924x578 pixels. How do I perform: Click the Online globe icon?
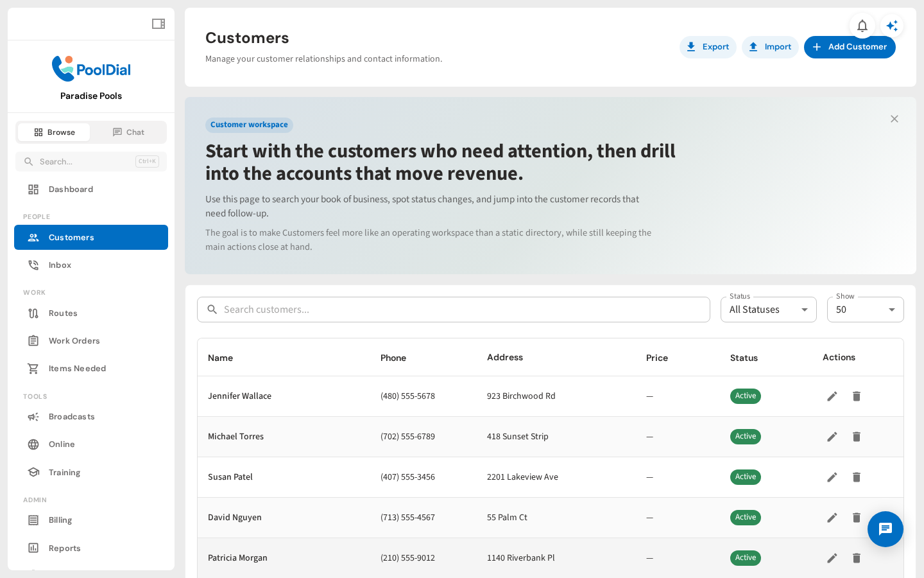click(x=33, y=444)
